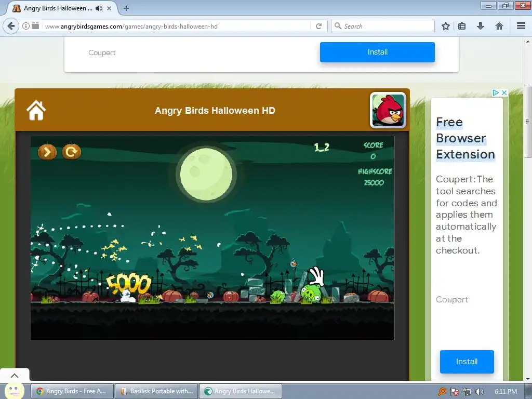Viewport: 532px width, 399px height.
Task: Switch to Basilisk Portable taskbar window
Action: [156, 391]
